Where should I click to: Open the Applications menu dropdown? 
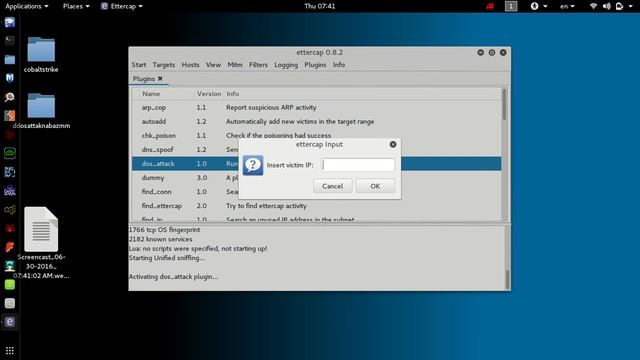(x=27, y=6)
